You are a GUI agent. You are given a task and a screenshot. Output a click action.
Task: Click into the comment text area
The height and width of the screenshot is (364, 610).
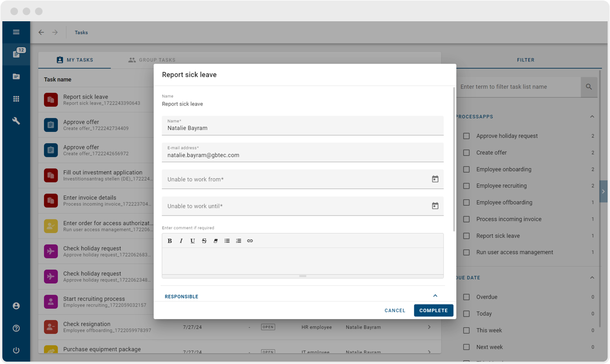303,261
